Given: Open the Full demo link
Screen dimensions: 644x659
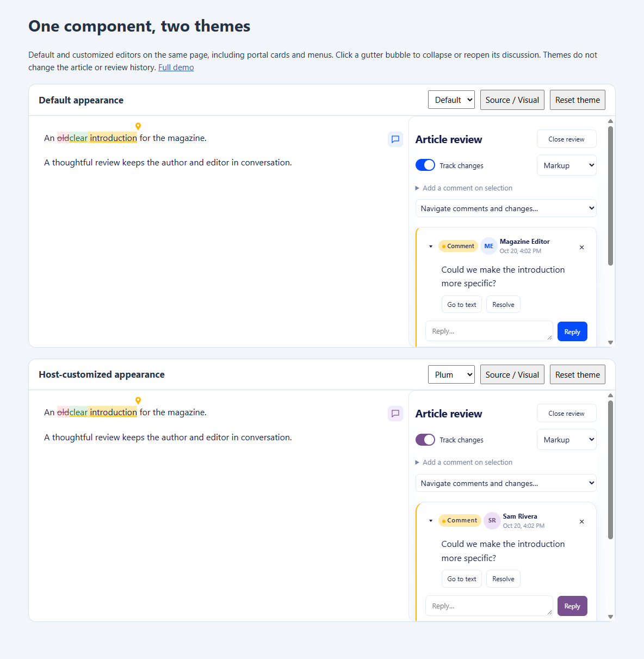Looking at the screenshot, I should coord(176,67).
